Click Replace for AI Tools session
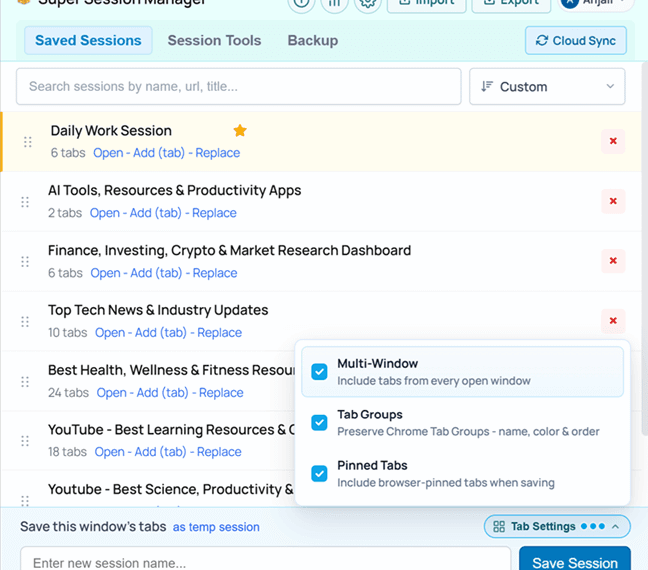 214,213
